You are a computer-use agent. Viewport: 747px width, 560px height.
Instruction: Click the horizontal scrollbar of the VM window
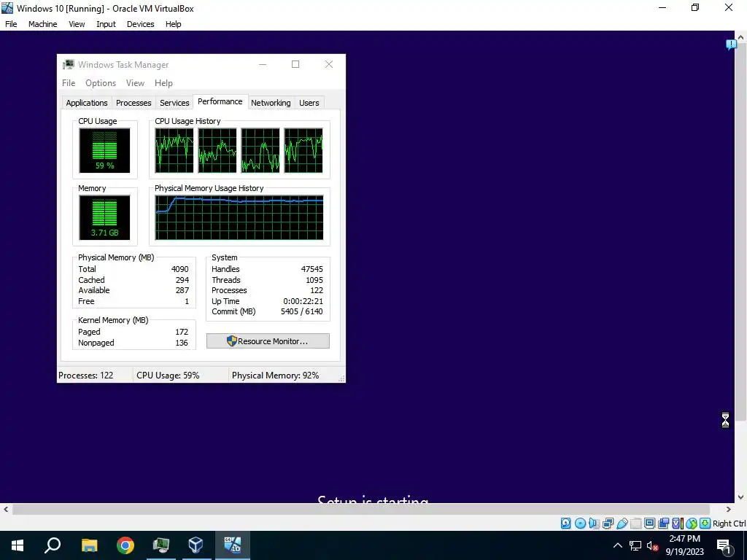tap(360, 510)
